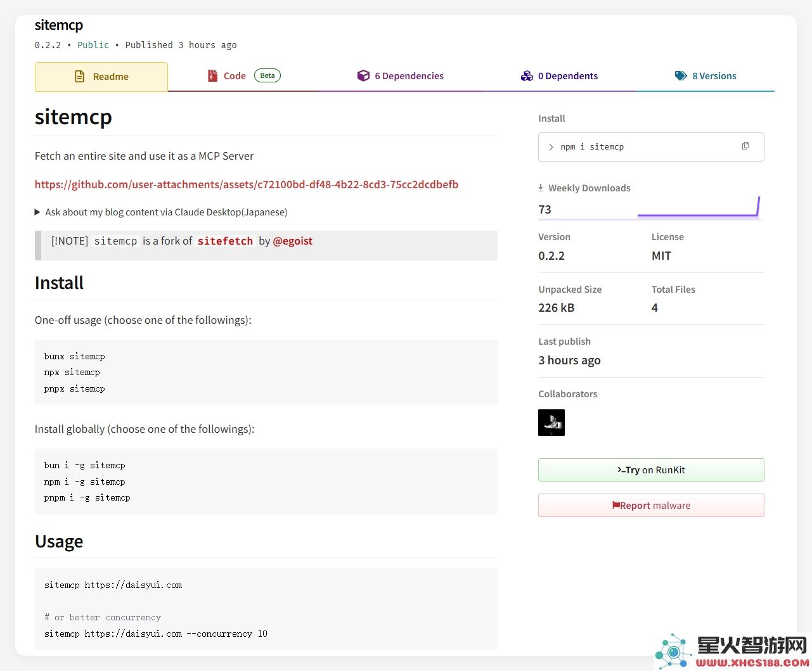Click the 'npm i -g sitemcp' line

[85, 482]
